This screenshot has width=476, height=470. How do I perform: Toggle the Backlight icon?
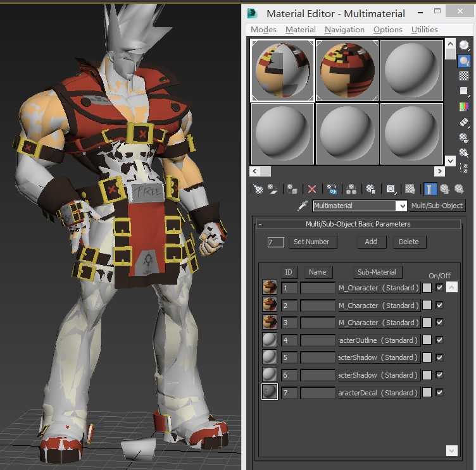[464, 61]
